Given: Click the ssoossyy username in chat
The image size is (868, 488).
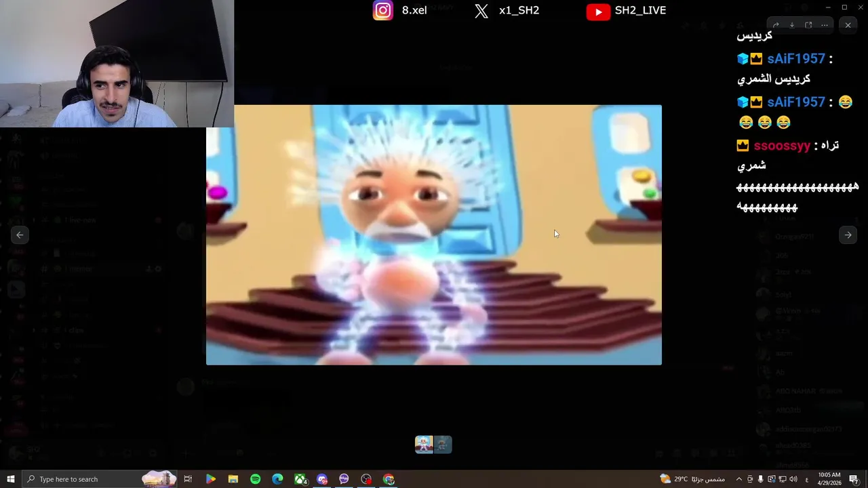Looking at the screenshot, I should tap(782, 146).
